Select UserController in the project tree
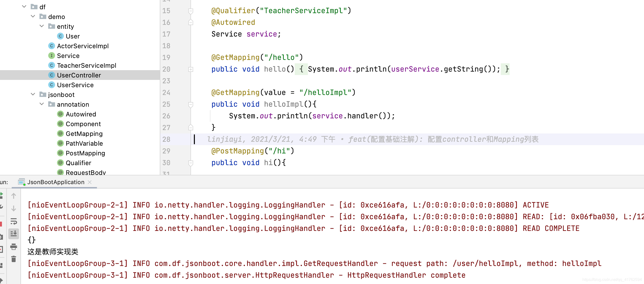The image size is (644, 284). point(79,75)
